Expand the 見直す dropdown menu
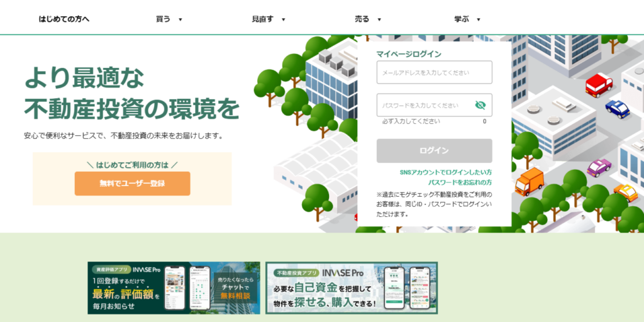The width and height of the screenshot is (644, 322). 269,19
